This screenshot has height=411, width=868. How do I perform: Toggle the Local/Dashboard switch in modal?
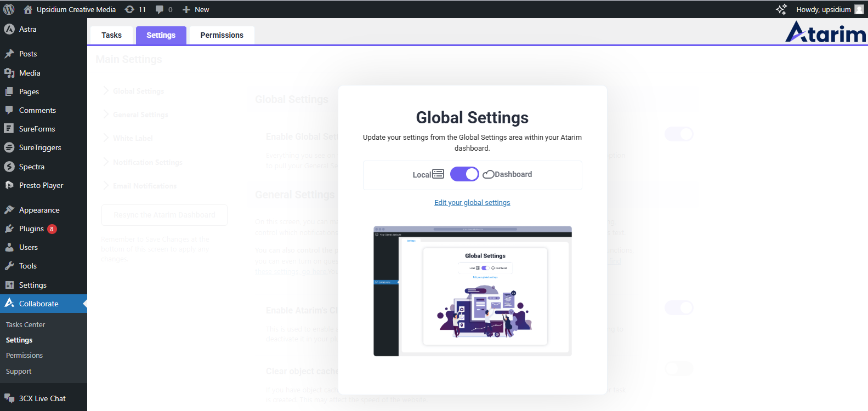click(464, 174)
